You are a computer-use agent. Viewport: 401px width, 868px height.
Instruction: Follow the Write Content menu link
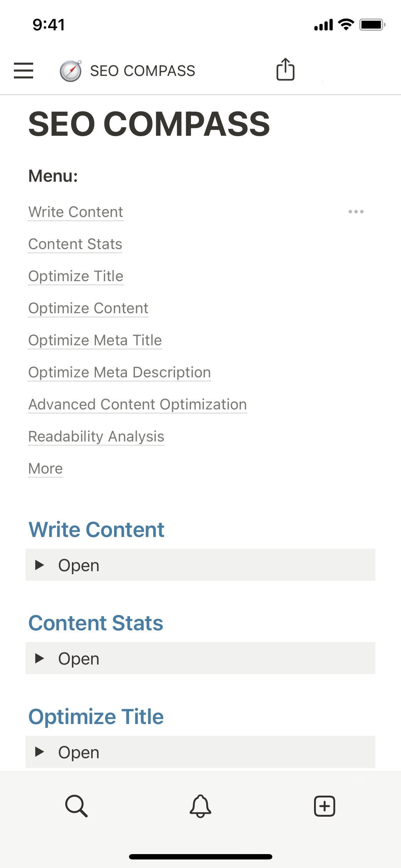coord(76,212)
